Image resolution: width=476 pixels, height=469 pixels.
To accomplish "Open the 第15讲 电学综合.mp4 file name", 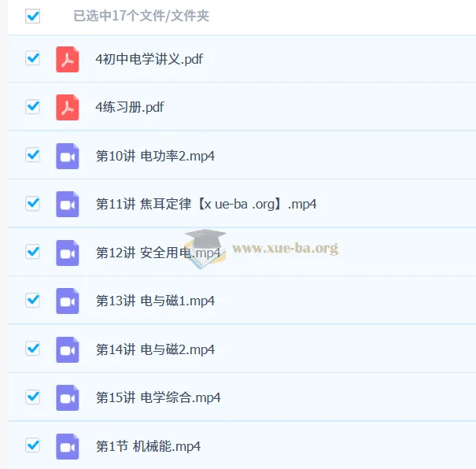I will click(158, 397).
